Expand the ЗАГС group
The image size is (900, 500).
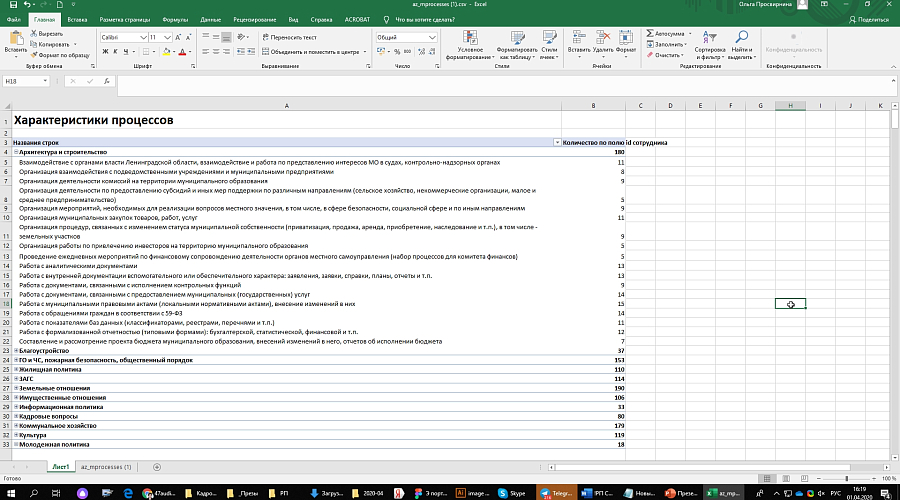point(16,379)
